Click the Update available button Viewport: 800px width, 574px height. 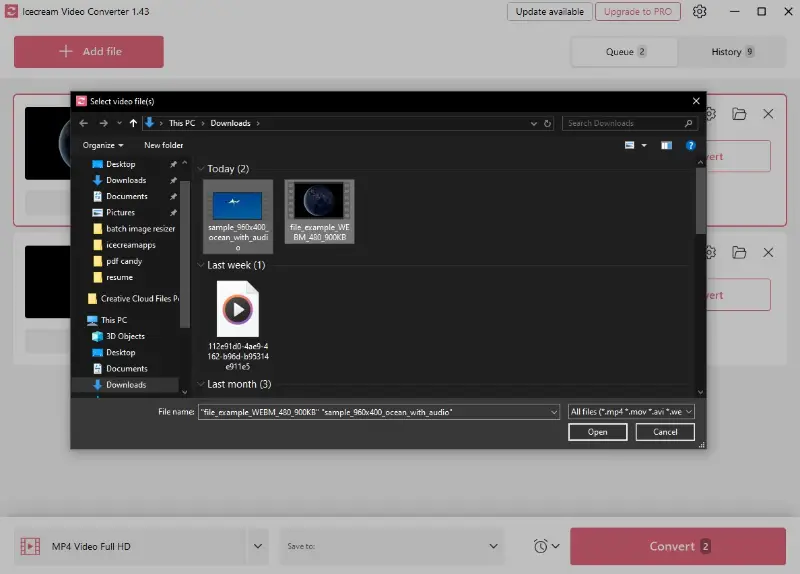pos(549,11)
